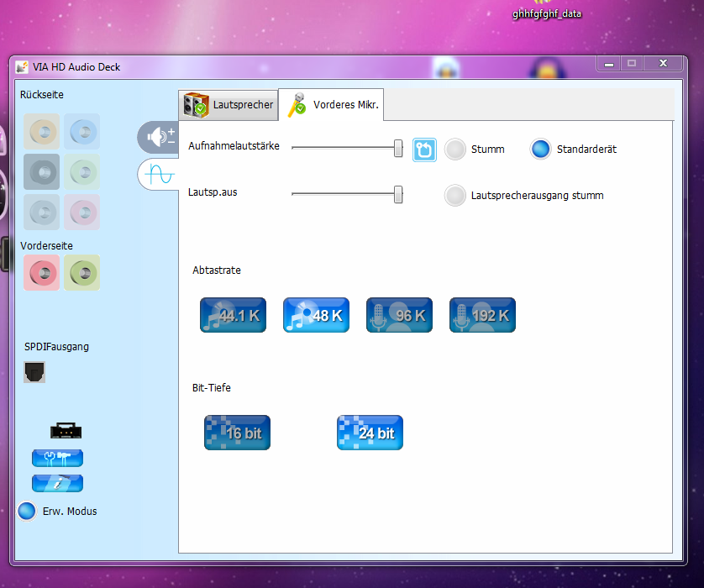Open the information button
The height and width of the screenshot is (588, 704).
(x=57, y=483)
